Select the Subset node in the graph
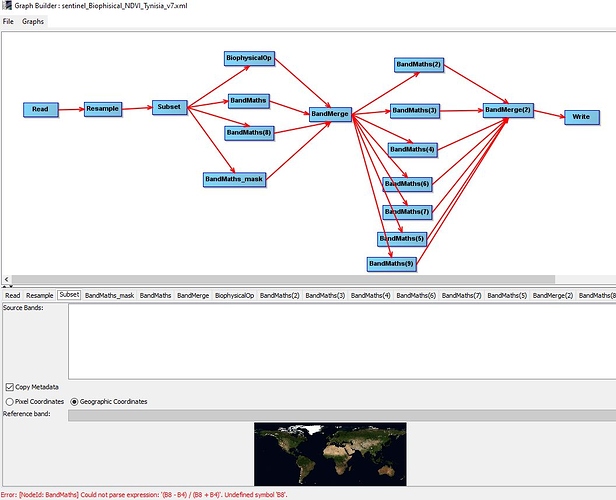The width and height of the screenshot is (616, 500). (169, 107)
